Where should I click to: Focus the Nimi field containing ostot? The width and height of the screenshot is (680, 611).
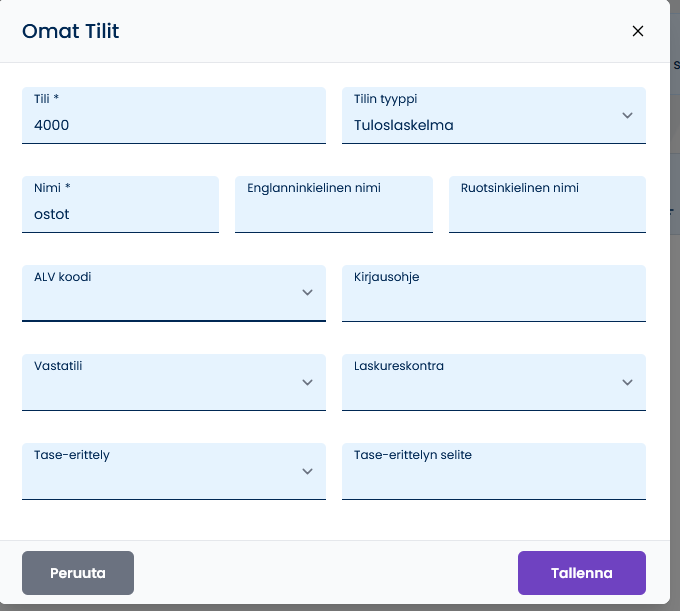tap(121, 204)
